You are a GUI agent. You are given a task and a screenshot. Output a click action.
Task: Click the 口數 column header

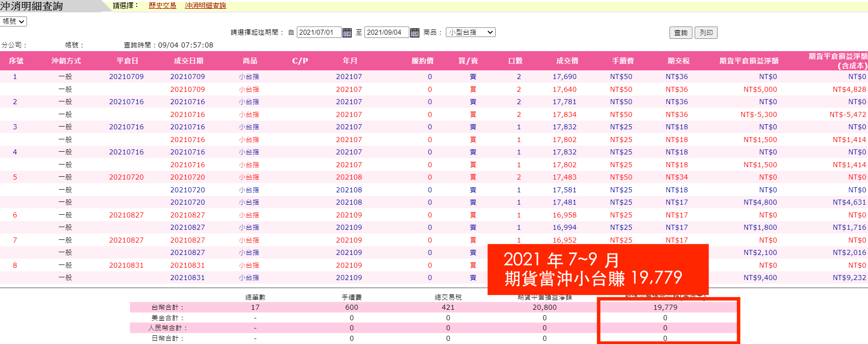tap(515, 61)
